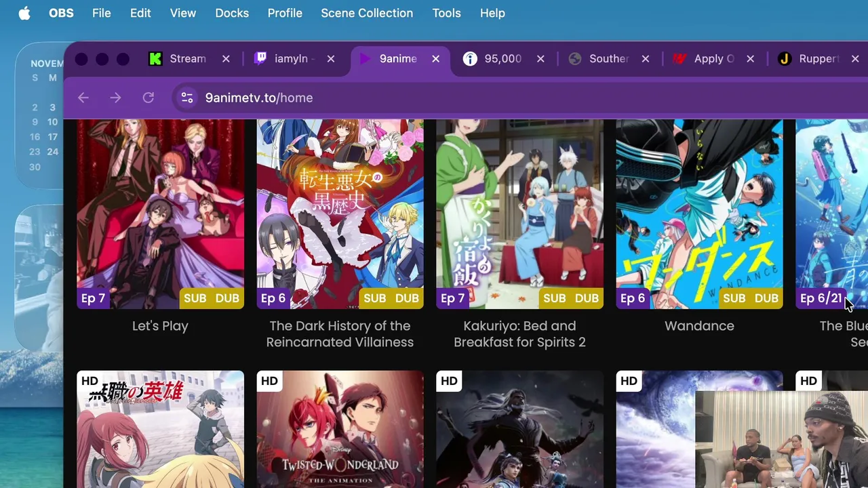This screenshot has width=868, height=488.
Task: Open the Kakuriyo poster image
Action: 520,214
